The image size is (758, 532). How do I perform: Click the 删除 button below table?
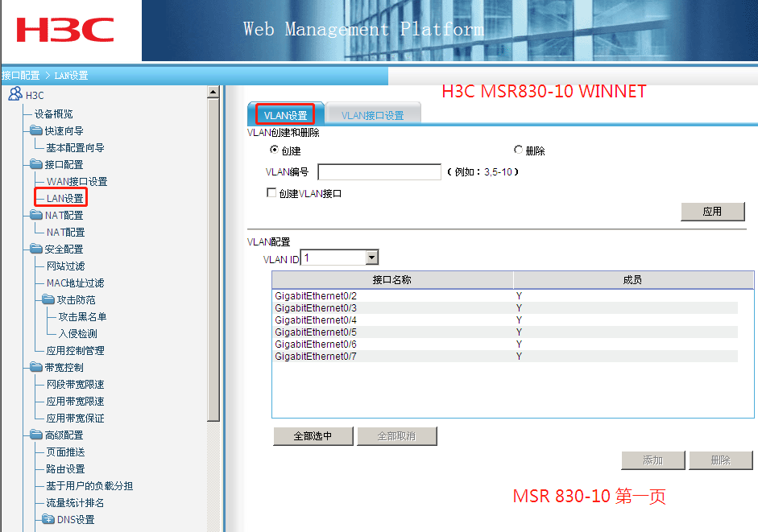tap(721, 460)
